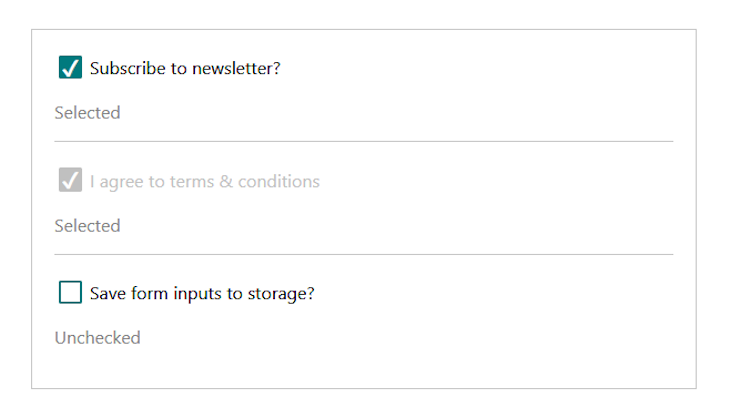
Task: Click the empty teal box icon beside Save form
Action: click(70, 293)
